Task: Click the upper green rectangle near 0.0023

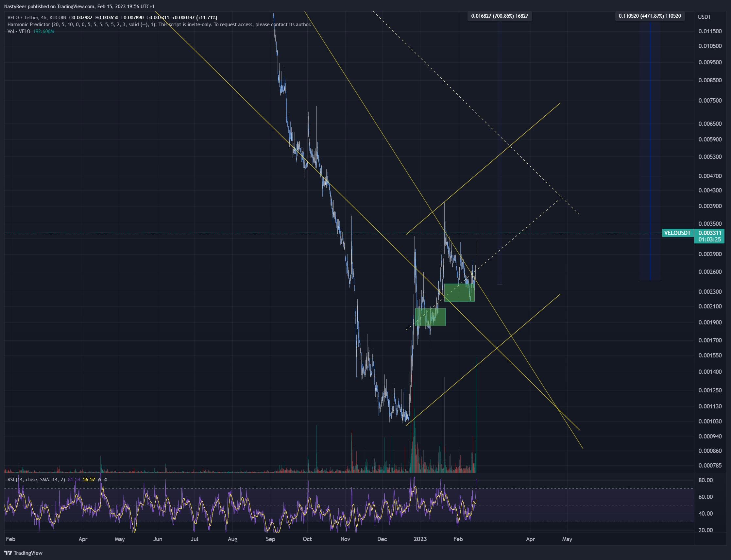Action: pos(459,293)
